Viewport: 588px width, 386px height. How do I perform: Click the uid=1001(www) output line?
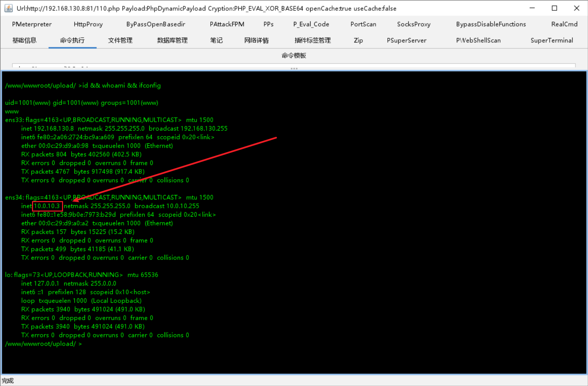pos(82,103)
